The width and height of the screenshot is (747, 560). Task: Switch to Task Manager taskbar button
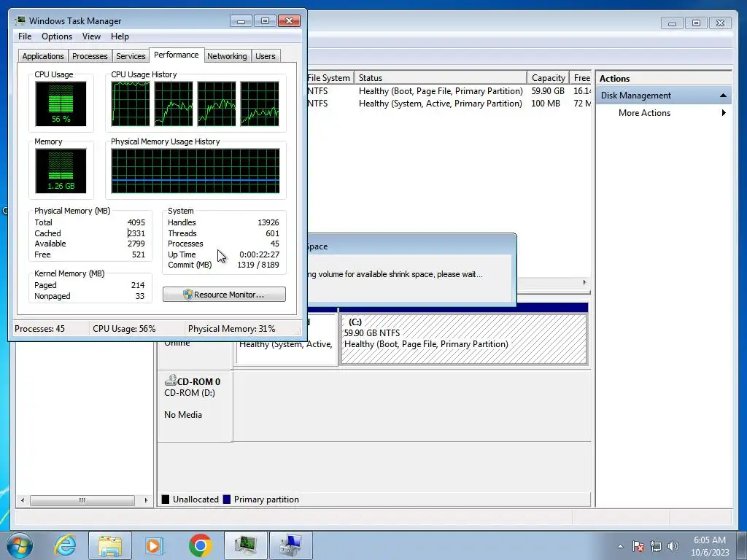click(246, 545)
